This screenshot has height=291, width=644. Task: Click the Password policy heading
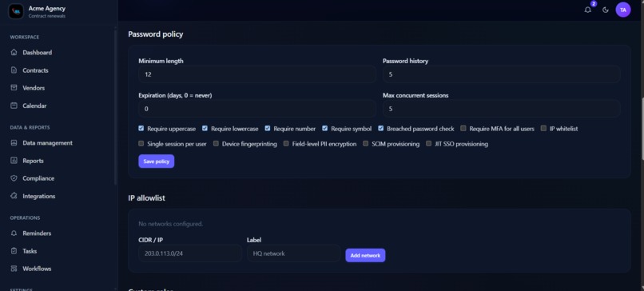[x=156, y=34]
